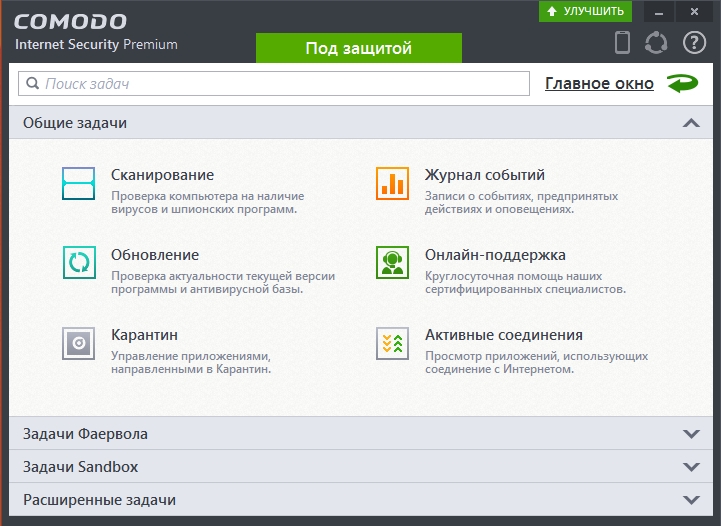Click the description 'Просмотр приложений, использующих соединение'
The width and height of the screenshot is (721, 526).
(x=537, y=362)
